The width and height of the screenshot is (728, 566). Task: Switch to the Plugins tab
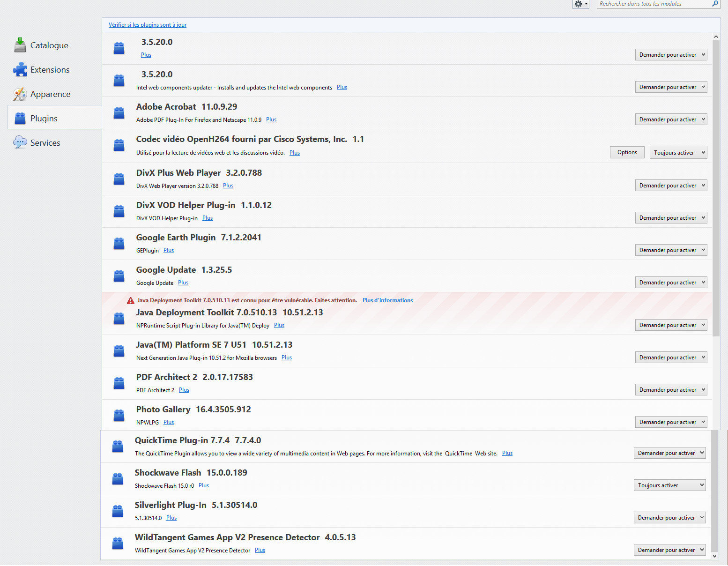[54, 117]
